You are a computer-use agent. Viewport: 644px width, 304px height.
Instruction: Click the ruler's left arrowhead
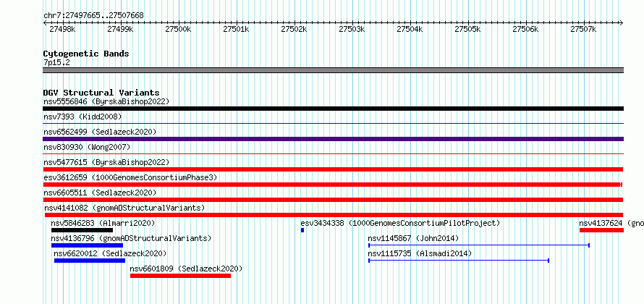coord(45,22)
